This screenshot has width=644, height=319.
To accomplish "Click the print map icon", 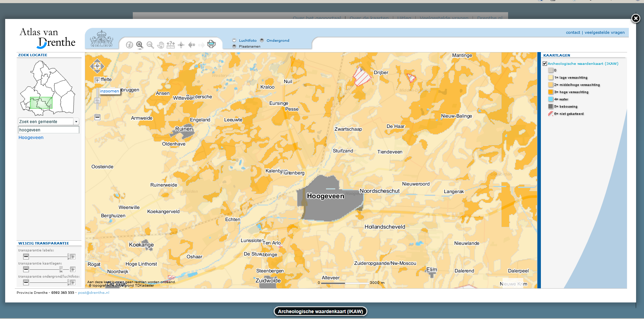I will [x=211, y=44].
